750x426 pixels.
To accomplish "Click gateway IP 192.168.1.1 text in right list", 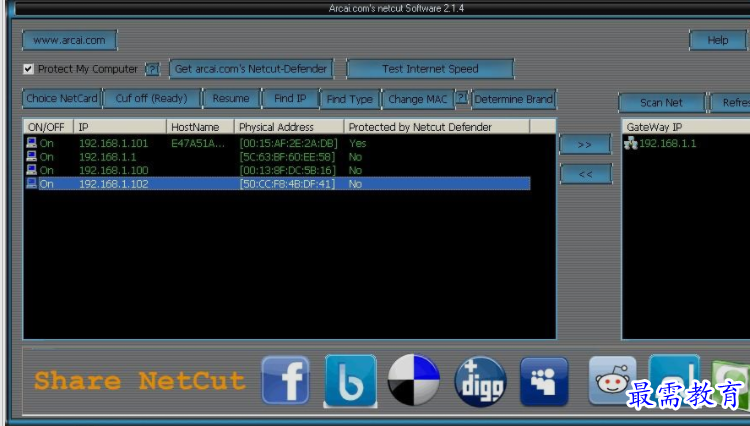I will [x=668, y=143].
